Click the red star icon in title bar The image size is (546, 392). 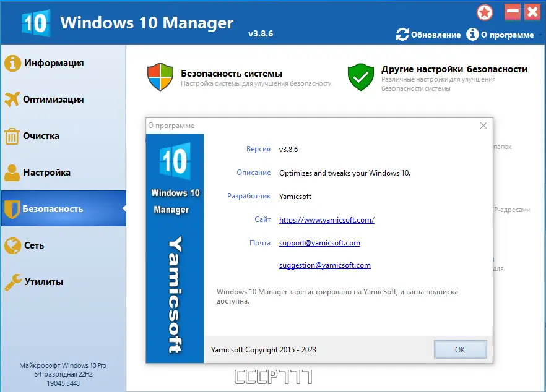tap(485, 12)
